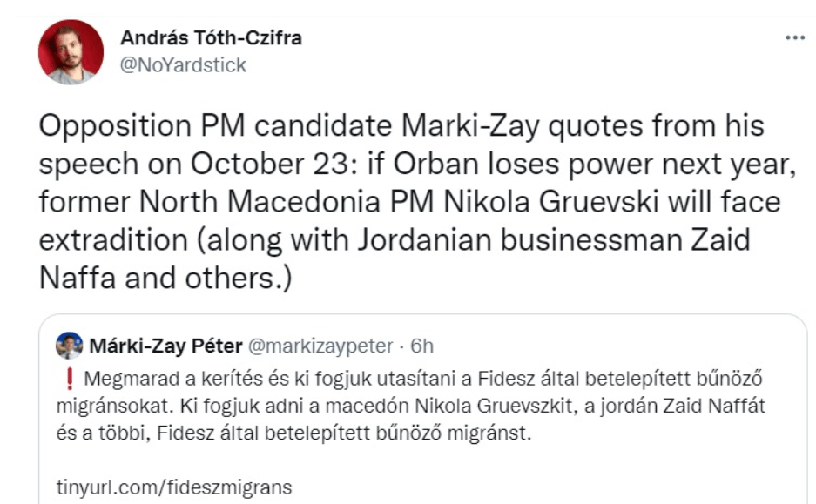Click the 6h timestamp on quoted tweet

pyautogui.click(x=421, y=346)
